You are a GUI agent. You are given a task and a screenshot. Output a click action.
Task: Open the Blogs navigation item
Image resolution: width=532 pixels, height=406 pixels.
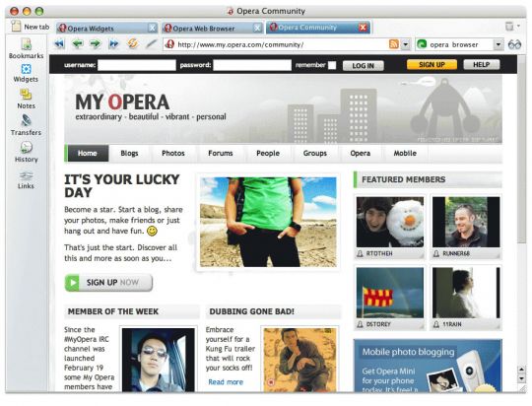click(129, 153)
